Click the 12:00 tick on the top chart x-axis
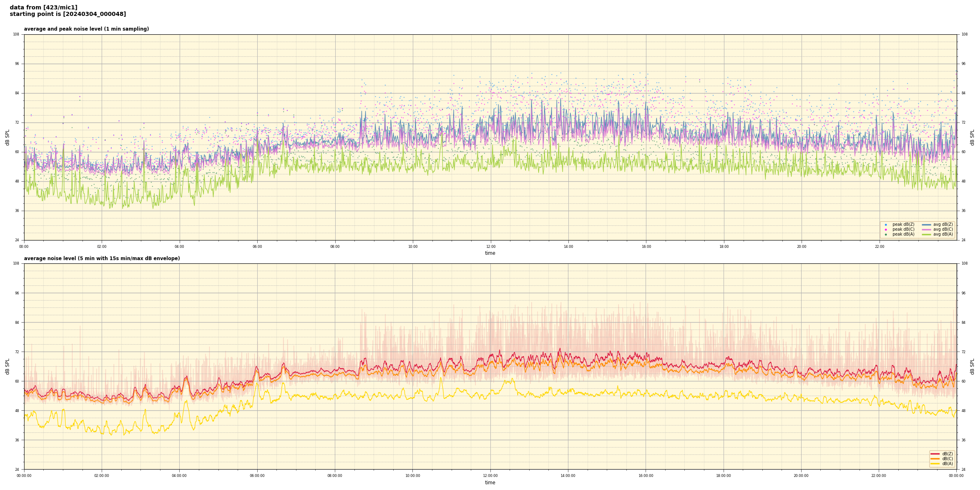This screenshot has height=490, width=980. coord(490,247)
